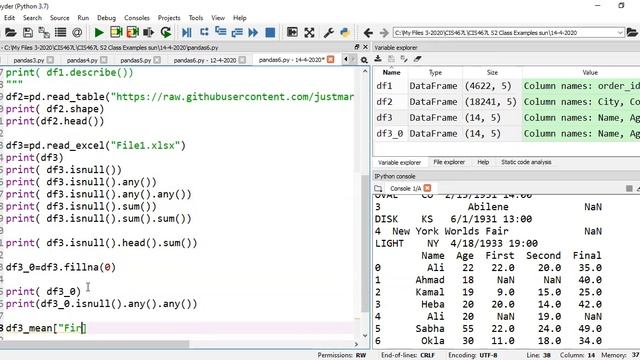Image resolution: width=640 pixels, height=360 pixels.
Task: Switch to the Help pane tab
Action: (483, 162)
